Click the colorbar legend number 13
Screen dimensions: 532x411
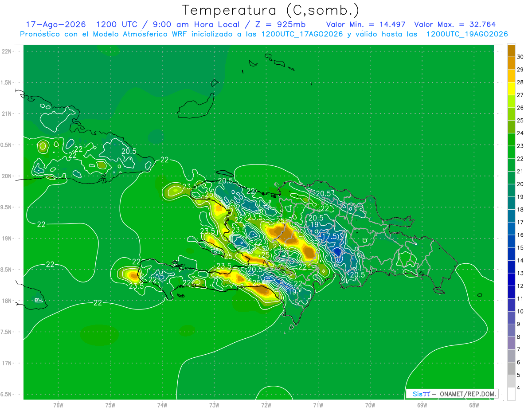pyautogui.click(x=520, y=273)
